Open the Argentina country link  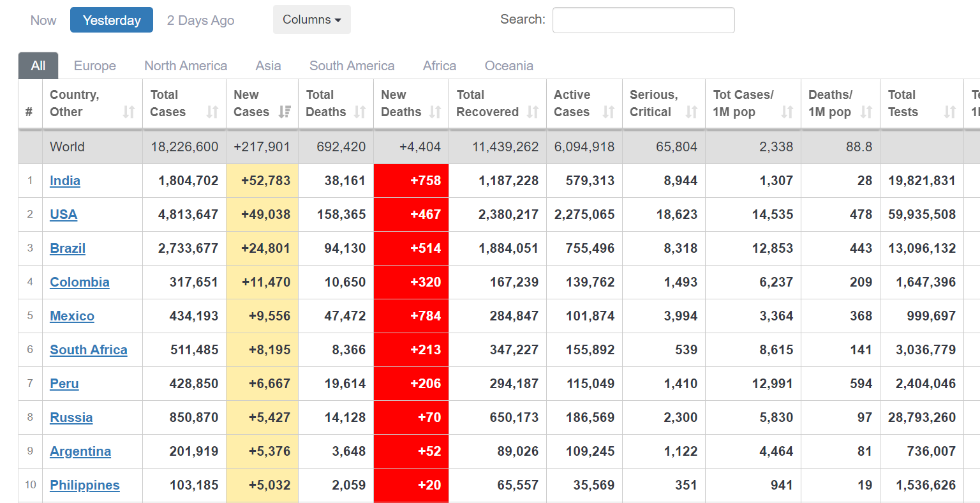[80, 451]
